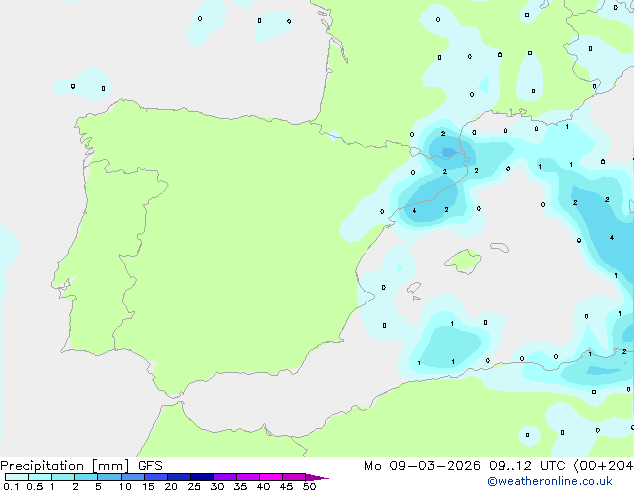Click the legend label '35'

point(240,486)
